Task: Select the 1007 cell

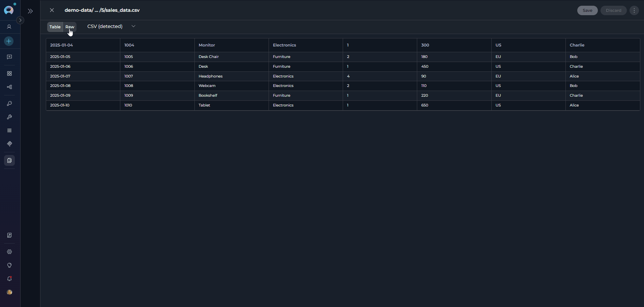Action: [x=157, y=76]
